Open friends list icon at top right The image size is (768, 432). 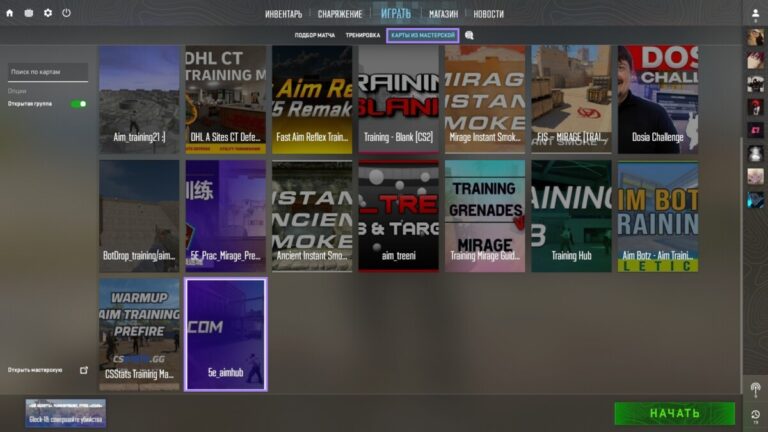point(755,15)
